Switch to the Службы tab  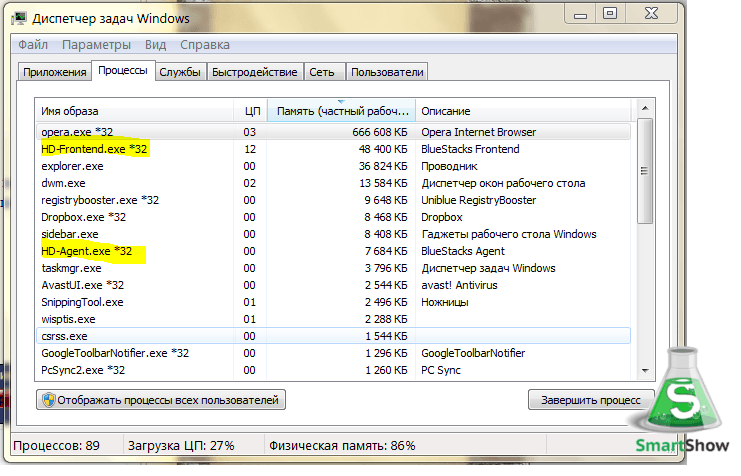(180, 72)
